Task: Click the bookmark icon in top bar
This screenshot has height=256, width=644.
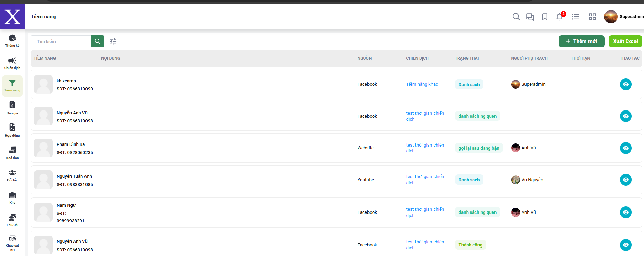Action: pyautogui.click(x=545, y=17)
